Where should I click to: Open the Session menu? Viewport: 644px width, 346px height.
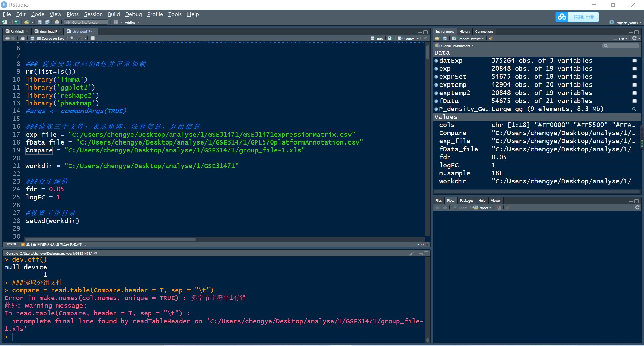(93, 14)
